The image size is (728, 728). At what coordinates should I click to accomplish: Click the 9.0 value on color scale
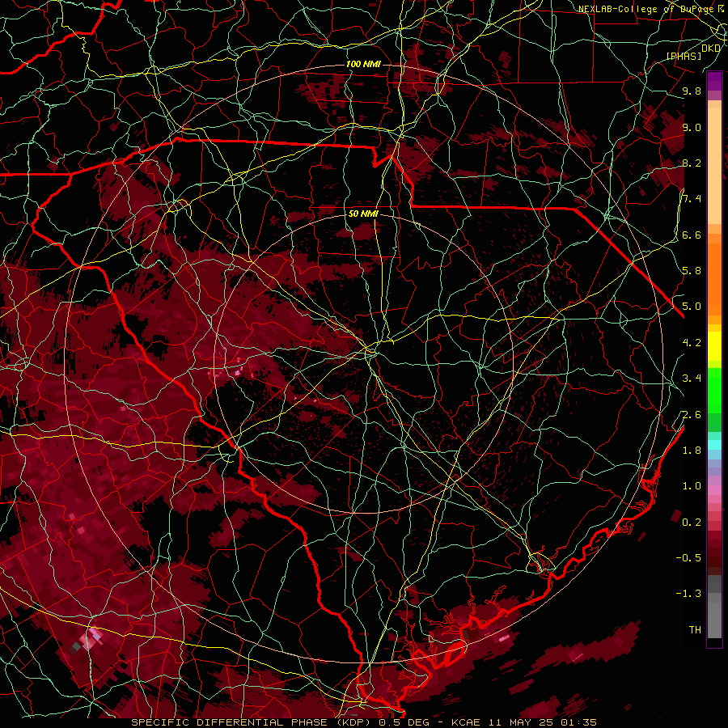pos(692,127)
